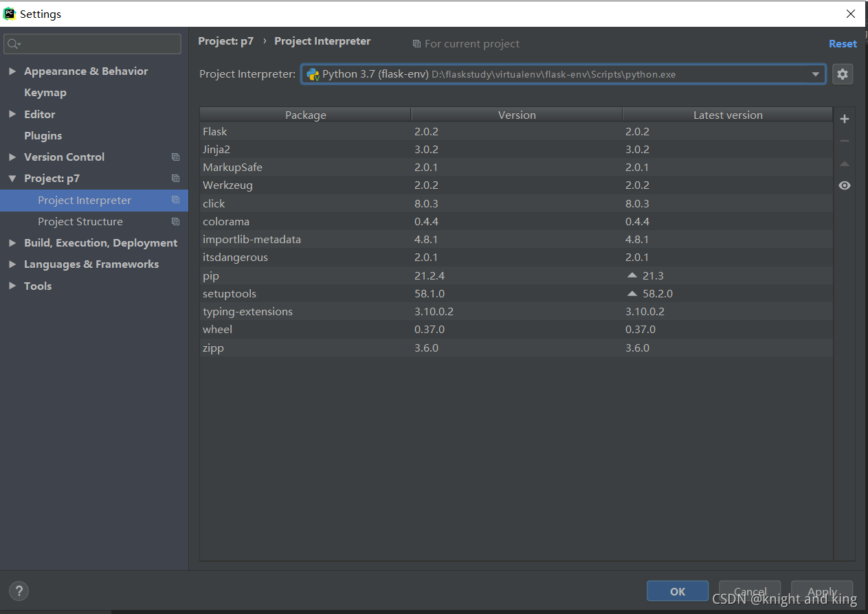Click the interpreter settings gear icon
Screen dimensions: 868x614
(x=843, y=74)
